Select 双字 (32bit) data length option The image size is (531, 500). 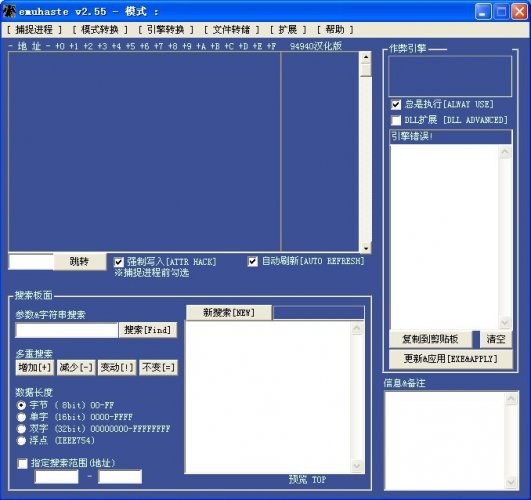coord(21,429)
